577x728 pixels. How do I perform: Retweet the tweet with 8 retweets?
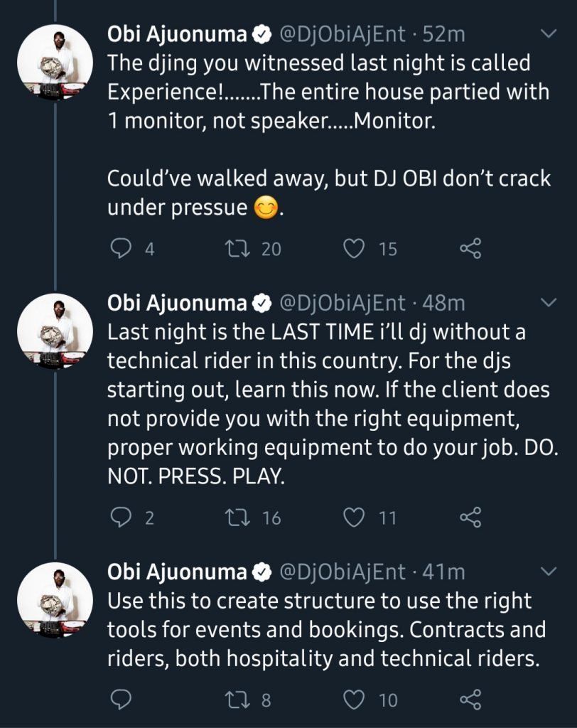[234, 700]
